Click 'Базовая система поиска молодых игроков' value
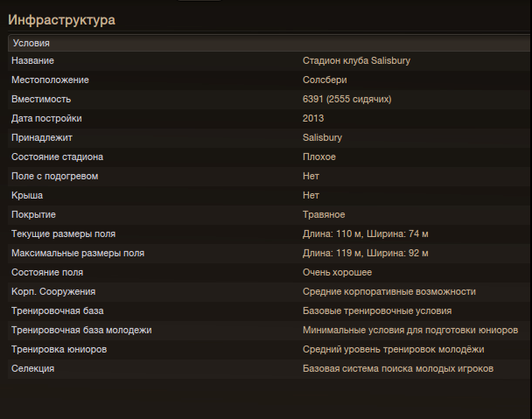 coord(398,369)
